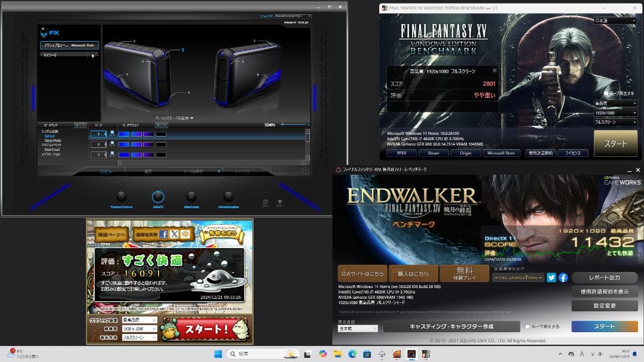
Task: Expand the Dragon Quest graphics quality dropdown
Action: coord(138,320)
